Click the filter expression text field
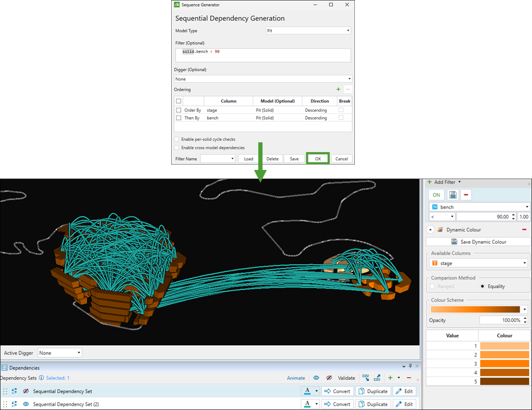Viewport: 532px width, 410px height. pyautogui.click(x=262, y=55)
